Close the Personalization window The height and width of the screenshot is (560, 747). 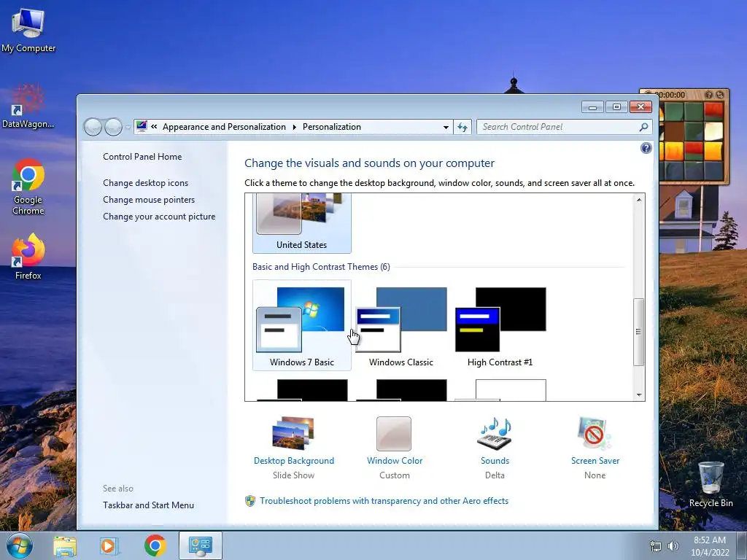click(x=640, y=107)
